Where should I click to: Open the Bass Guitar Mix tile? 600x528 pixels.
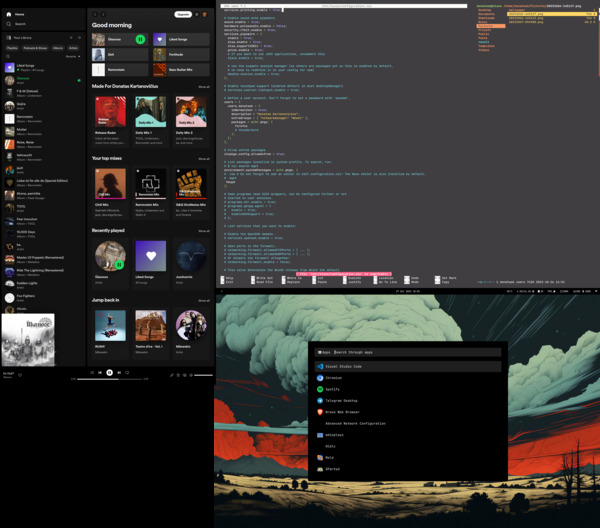click(181, 70)
